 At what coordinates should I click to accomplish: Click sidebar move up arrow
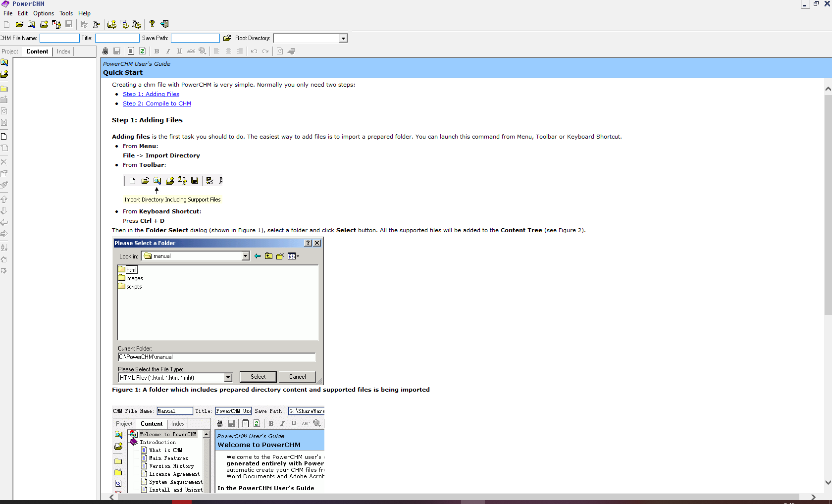[x=4, y=199]
